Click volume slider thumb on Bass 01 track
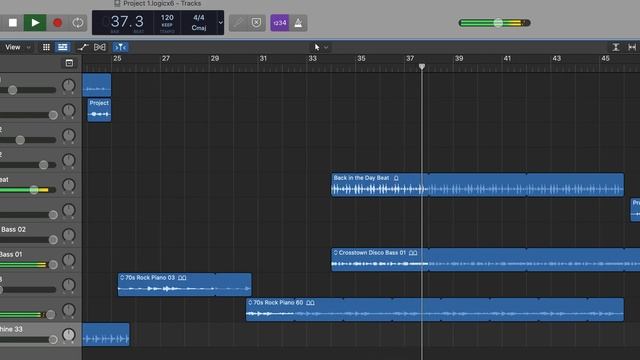This screenshot has height=360, width=640. point(53,264)
